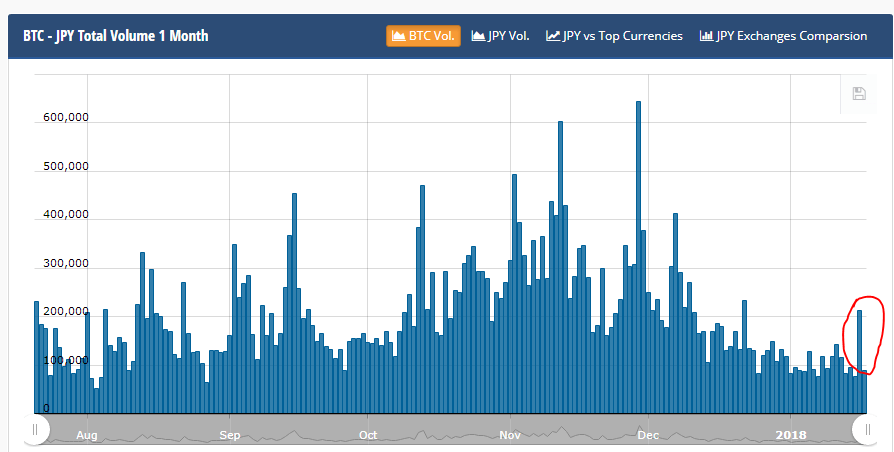
Task: Click the Sep label in the range navigator
Action: point(230,435)
